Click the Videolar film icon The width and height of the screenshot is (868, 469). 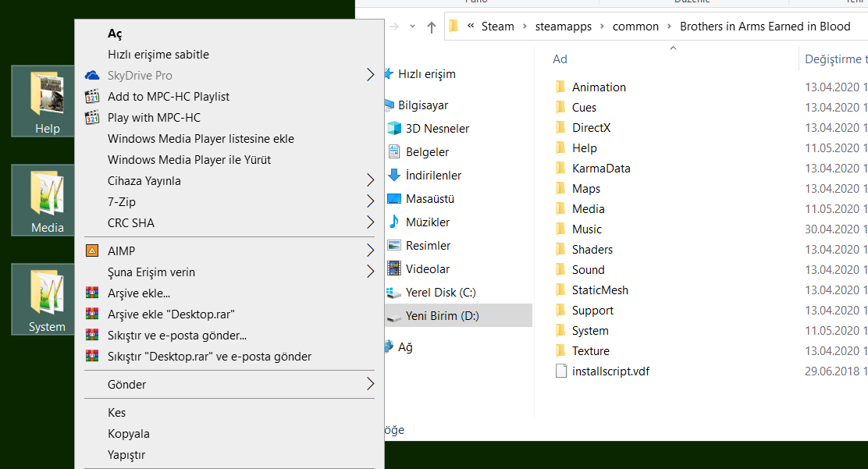[393, 268]
